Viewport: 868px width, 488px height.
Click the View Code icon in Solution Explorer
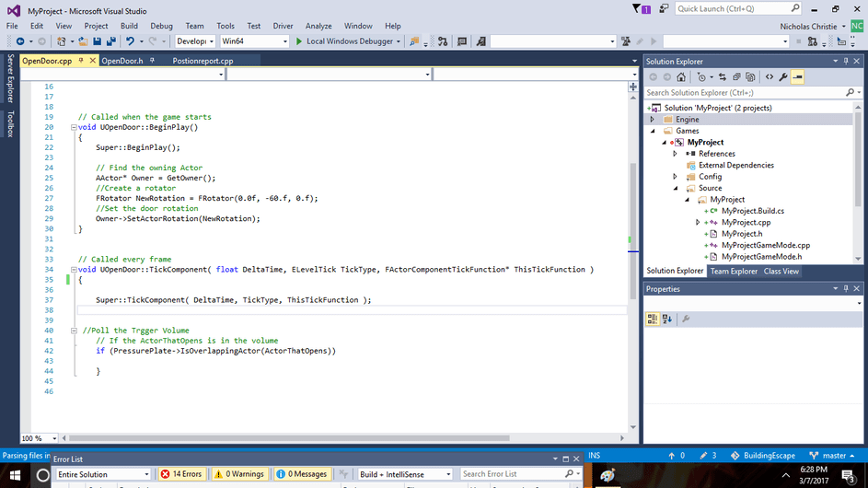click(770, 77)
